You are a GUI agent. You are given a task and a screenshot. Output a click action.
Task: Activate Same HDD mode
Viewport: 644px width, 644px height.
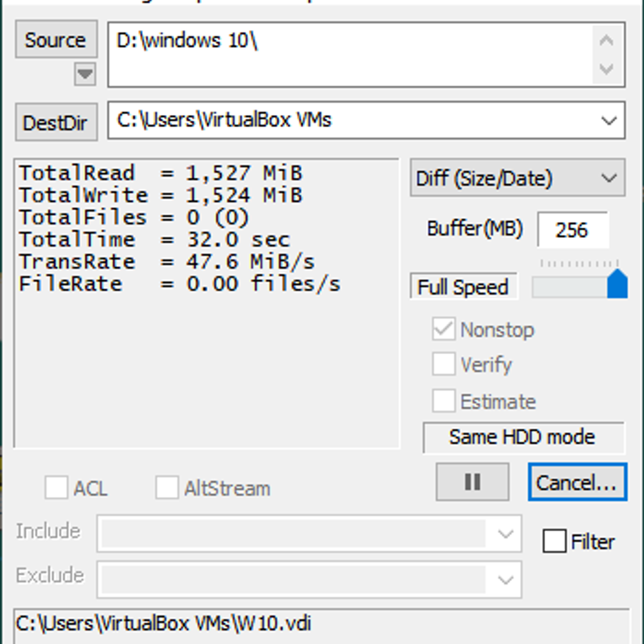pyautogui.click(x=524, y=437)
